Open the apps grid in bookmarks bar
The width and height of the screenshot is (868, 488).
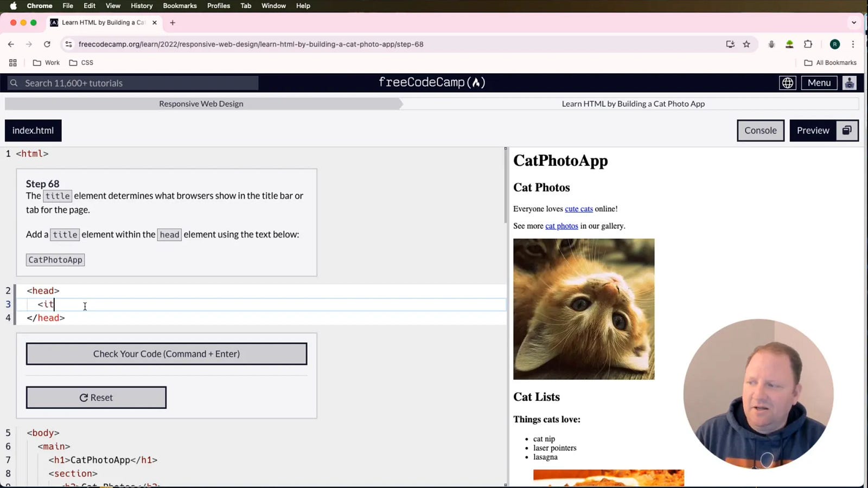13,62
